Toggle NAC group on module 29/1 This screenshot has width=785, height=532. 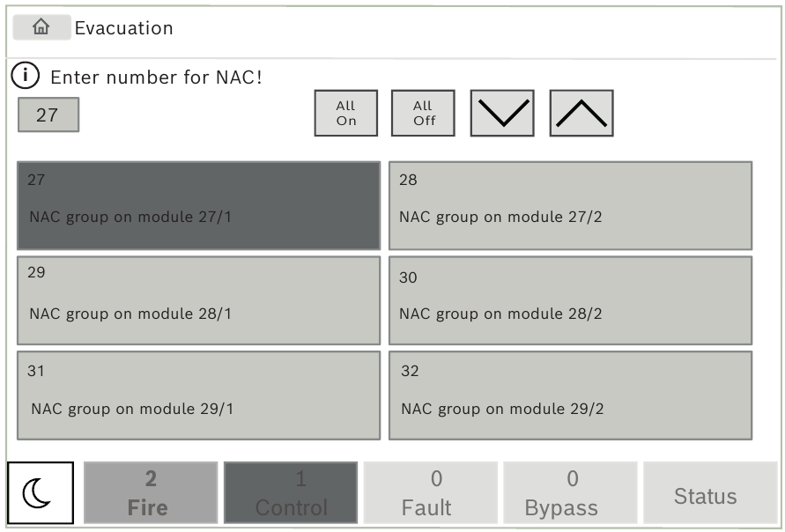pos(197,394)
